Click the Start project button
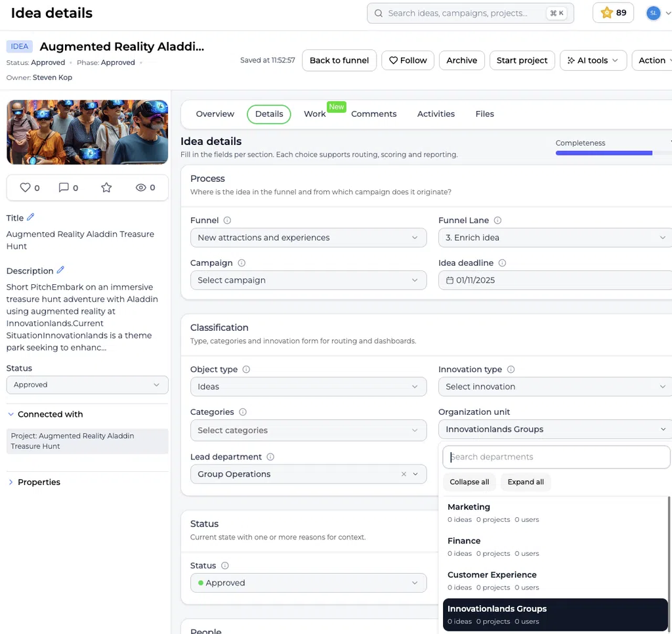Image resolution: width=672 pixels, height=634 pixels. click(522, 60)
